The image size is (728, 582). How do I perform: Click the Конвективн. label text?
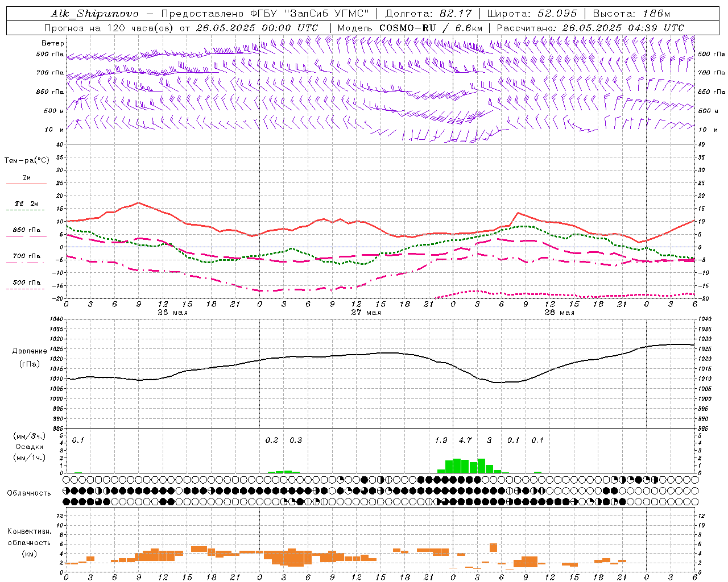click(x=29, y=531)
